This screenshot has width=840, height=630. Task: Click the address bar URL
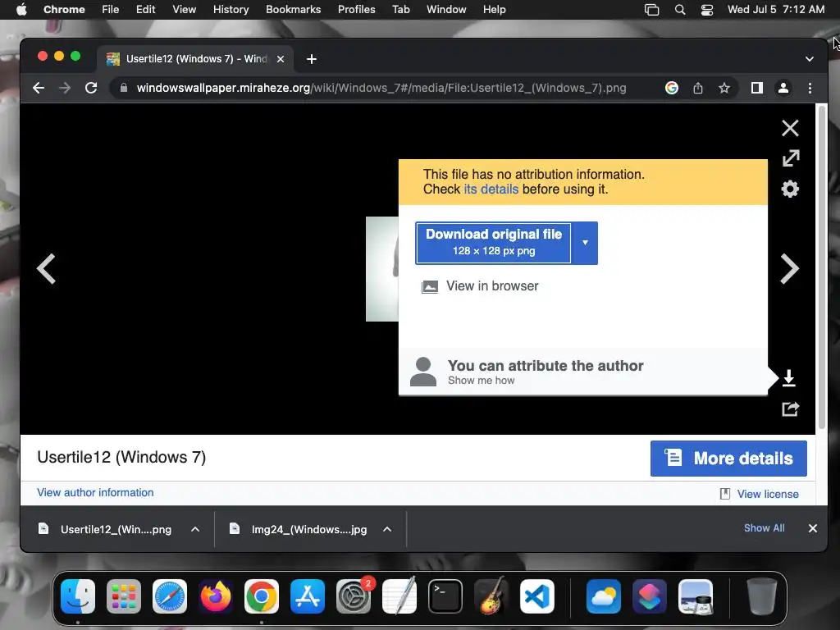tap(381, 88)
